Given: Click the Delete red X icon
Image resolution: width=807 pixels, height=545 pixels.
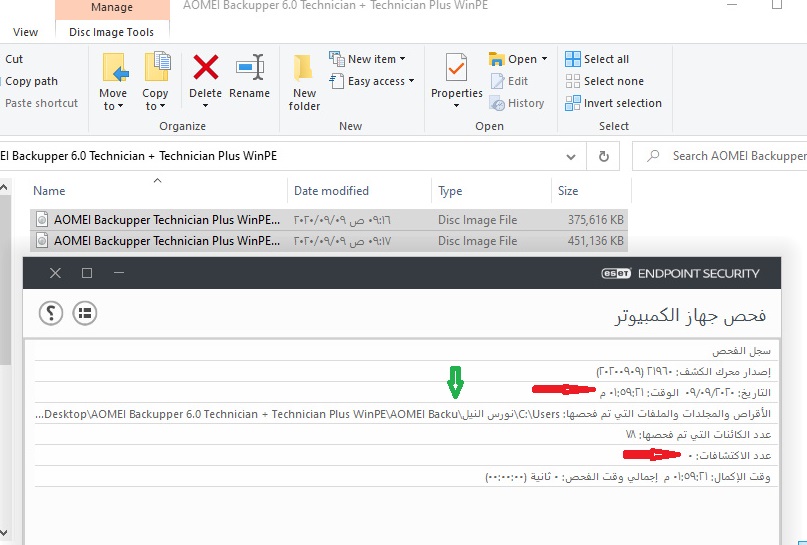Looking at the screenshot, I should click(205, 68).
